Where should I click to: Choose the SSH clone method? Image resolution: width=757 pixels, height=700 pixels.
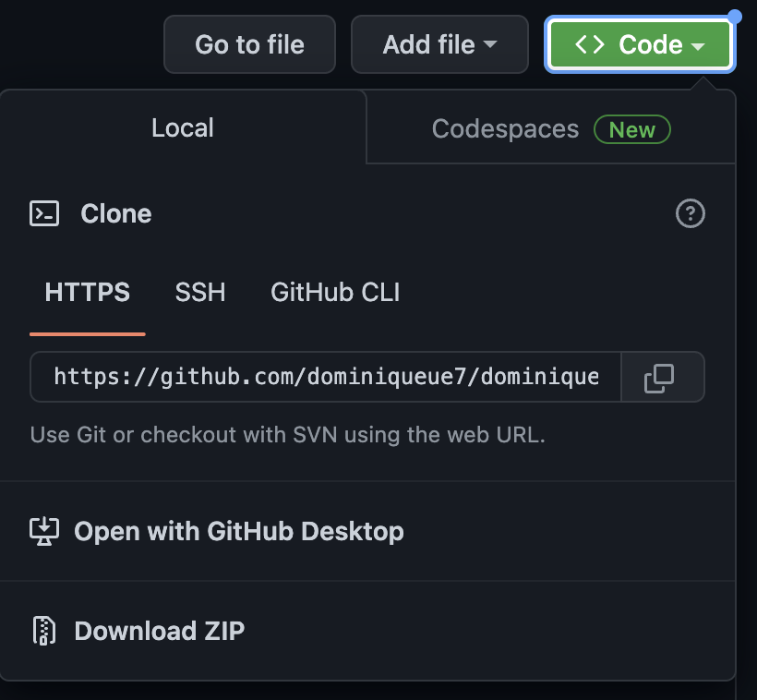tap(200, 292)
